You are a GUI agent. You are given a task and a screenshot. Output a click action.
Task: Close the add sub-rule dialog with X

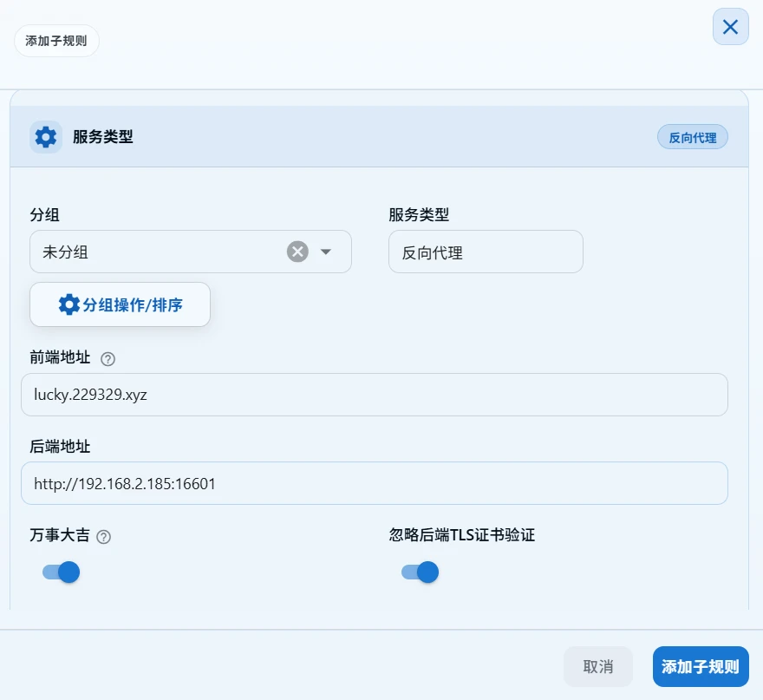(730, 27)
